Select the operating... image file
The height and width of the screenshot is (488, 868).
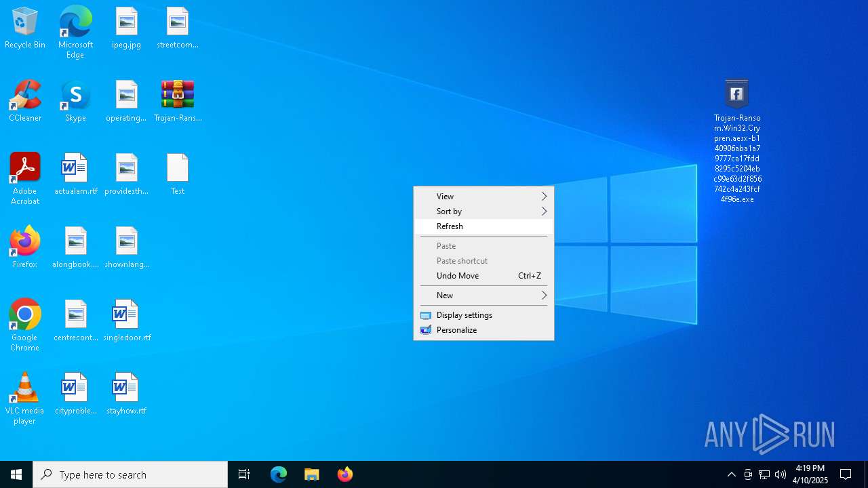tap(127, 101)
